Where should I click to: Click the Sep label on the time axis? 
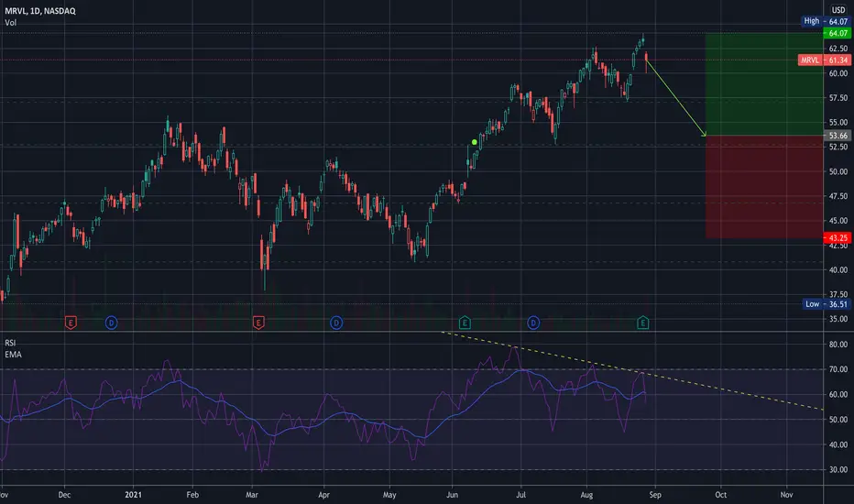(x=655, y=495)
